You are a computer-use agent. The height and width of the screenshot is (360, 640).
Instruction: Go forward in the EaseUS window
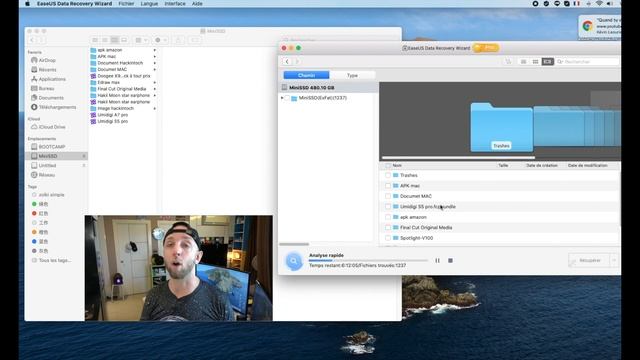(297, 62)
